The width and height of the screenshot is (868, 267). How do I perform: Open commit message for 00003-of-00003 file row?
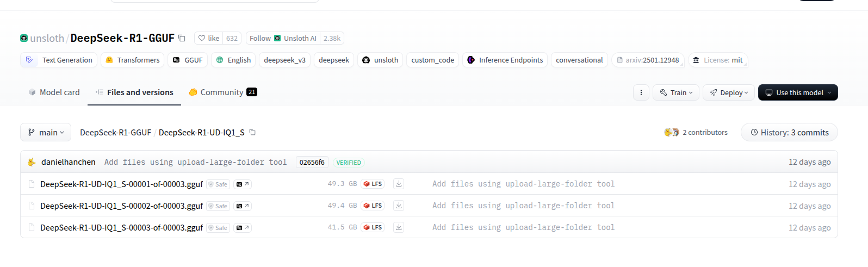tap(523, 227)
